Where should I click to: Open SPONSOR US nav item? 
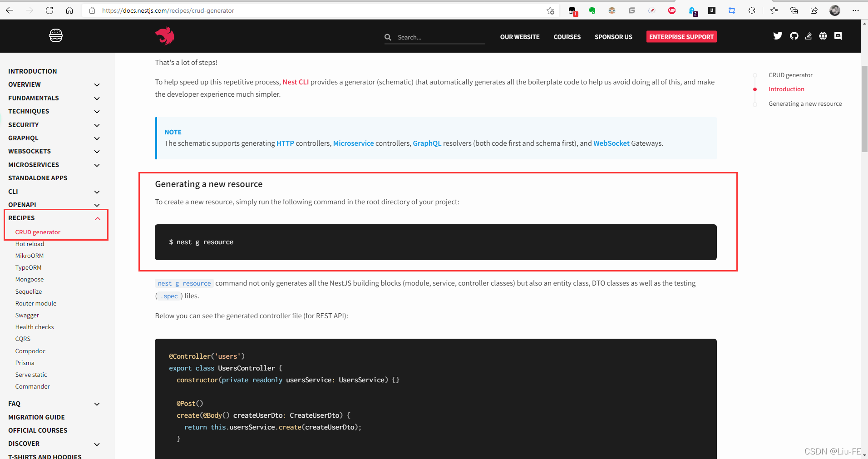pyautogui.click(x=613, y=37)
